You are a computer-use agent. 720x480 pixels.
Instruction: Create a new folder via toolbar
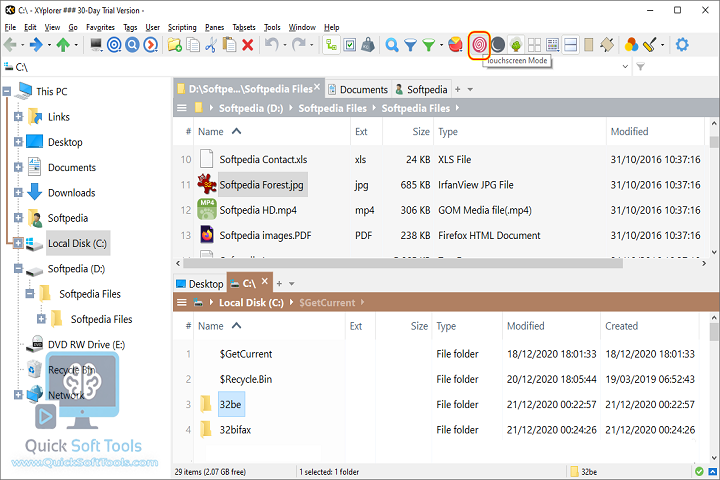click(174, 45)
